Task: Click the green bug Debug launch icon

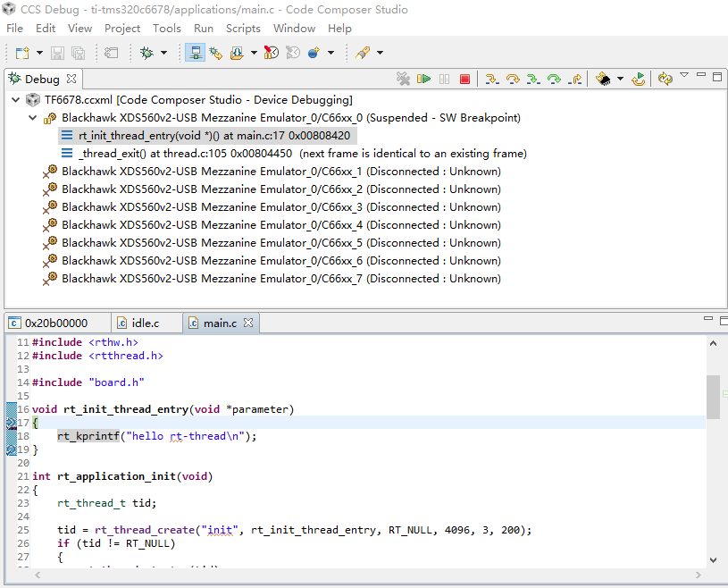Action: pyautogui.click(x=146, y=54)
